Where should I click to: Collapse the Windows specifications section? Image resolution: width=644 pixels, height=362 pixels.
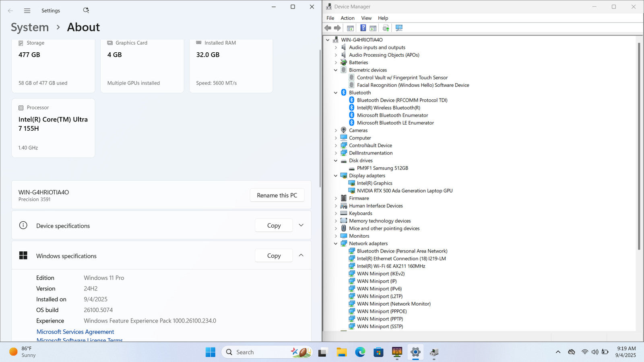301,255
